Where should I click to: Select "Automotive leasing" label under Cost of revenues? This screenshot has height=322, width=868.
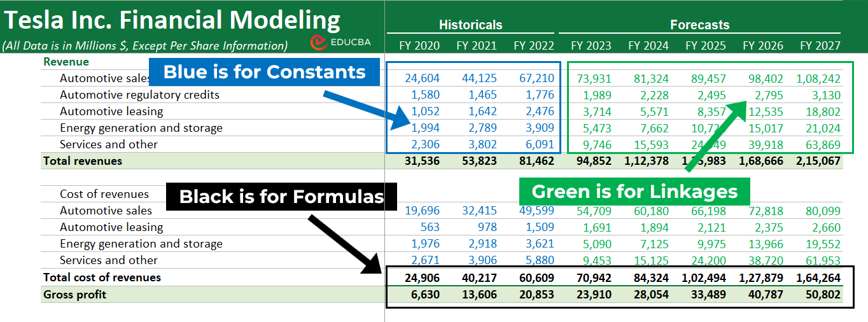[111, 227]
